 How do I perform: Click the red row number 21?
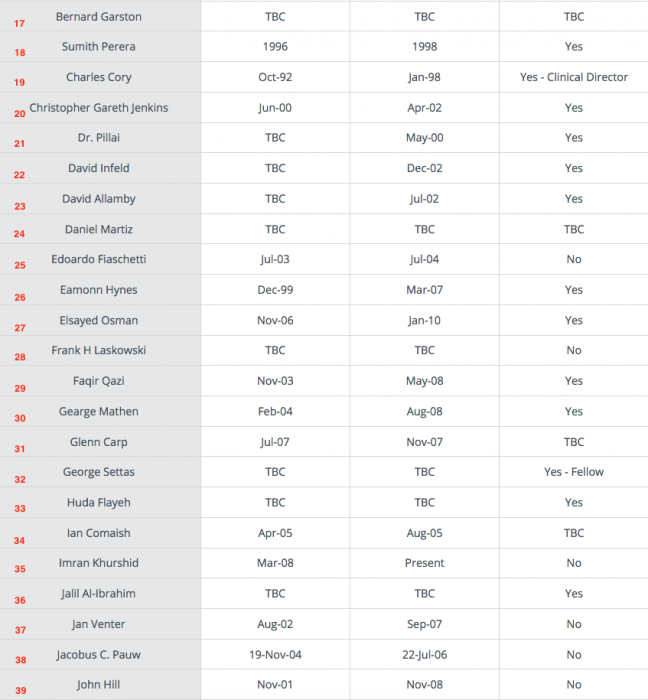[19, 144]
